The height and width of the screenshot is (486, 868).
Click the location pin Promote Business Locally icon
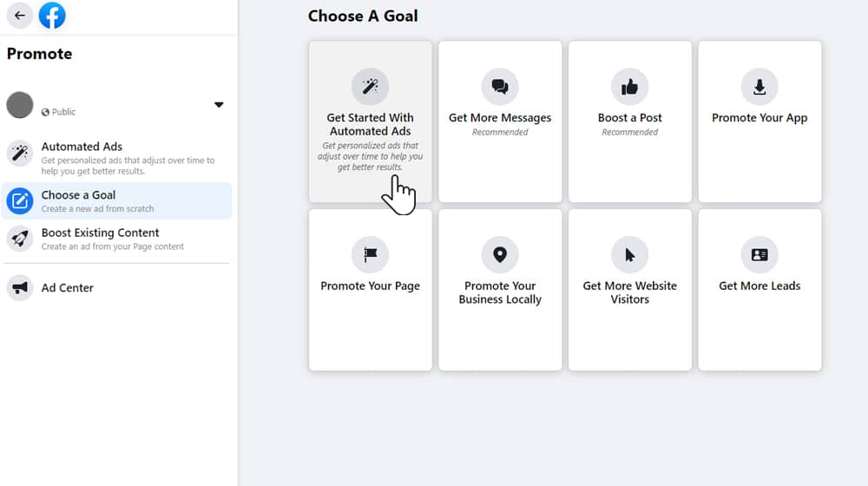(500, 254)
